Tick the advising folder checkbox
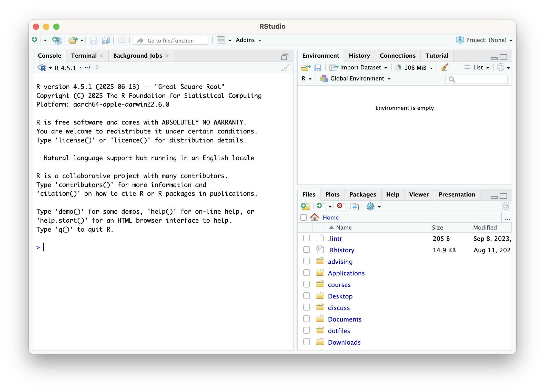The width and height of the screenshot is (545, 392). (306, 261)
